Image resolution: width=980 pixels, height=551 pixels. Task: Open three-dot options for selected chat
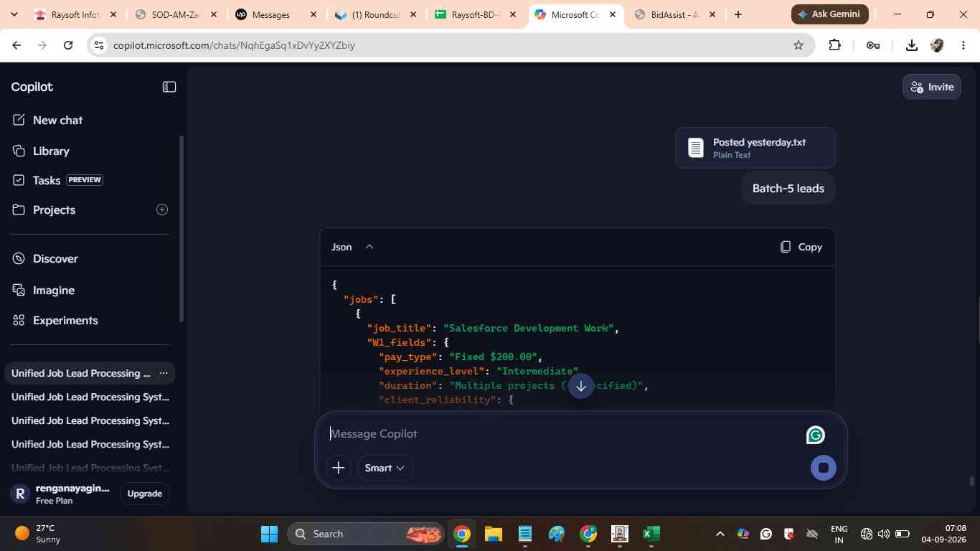coord(164,373)
